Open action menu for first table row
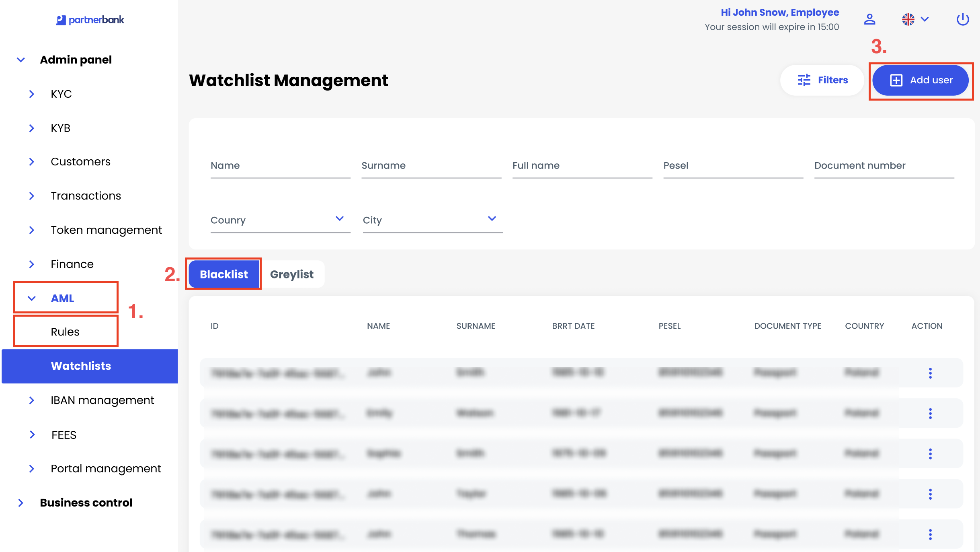 click(x=930, y=373)
